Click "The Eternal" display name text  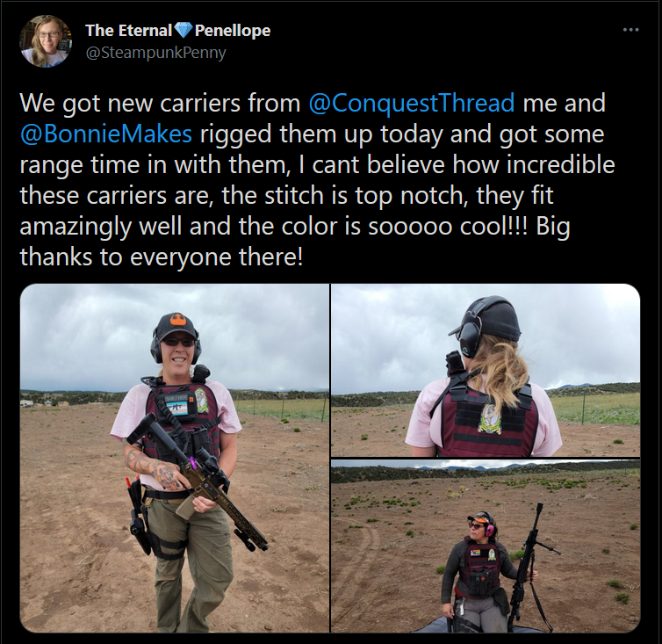(129, 30)
